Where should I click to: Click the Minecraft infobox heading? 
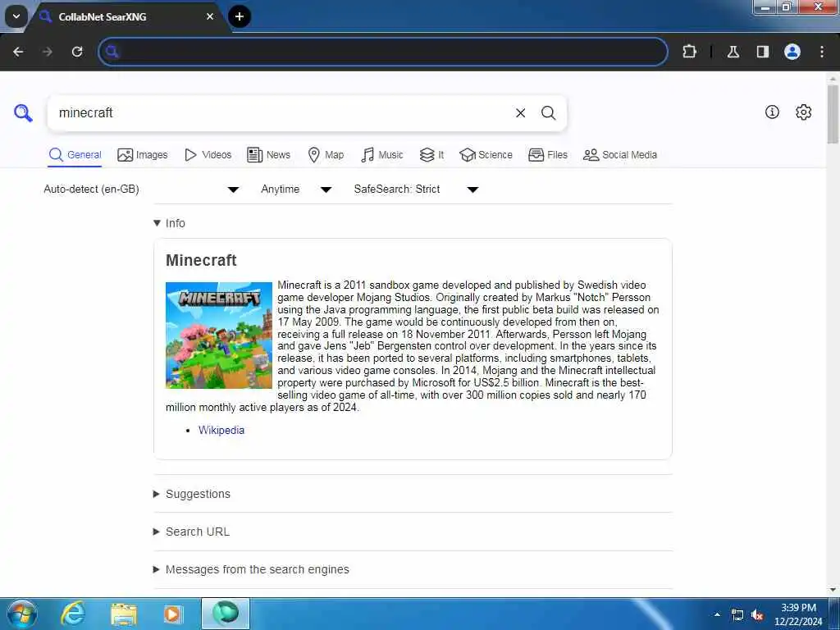click(201, 260)
